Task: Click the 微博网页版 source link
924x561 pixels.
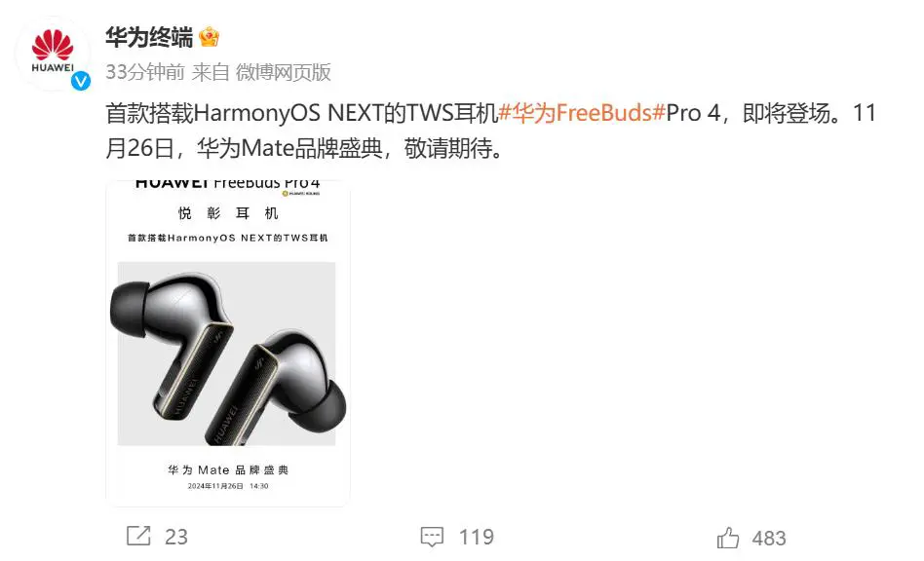Action: (x=284, y=72)
